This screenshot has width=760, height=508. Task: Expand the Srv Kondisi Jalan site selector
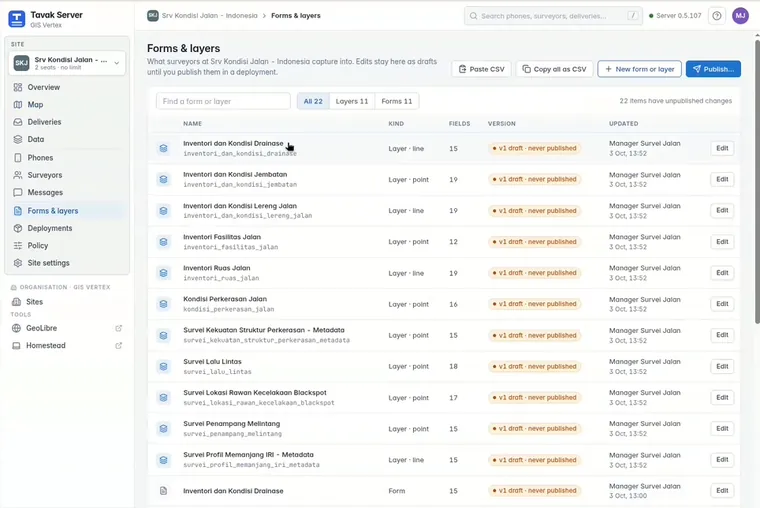click(x=67, y=63)
